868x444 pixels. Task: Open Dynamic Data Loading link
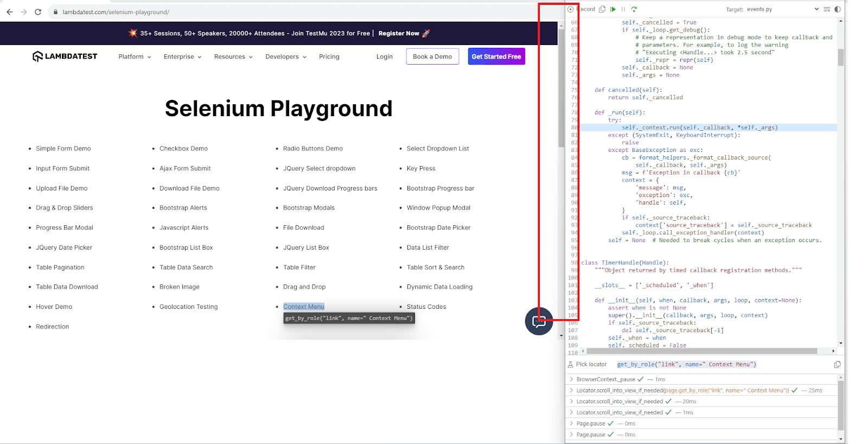pos(439,287)
